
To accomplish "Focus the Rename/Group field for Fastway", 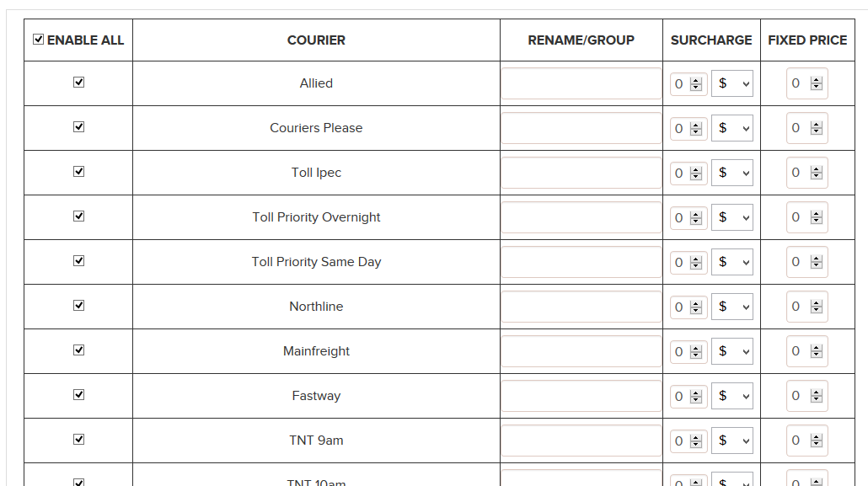I will click(x=581, y=396).
